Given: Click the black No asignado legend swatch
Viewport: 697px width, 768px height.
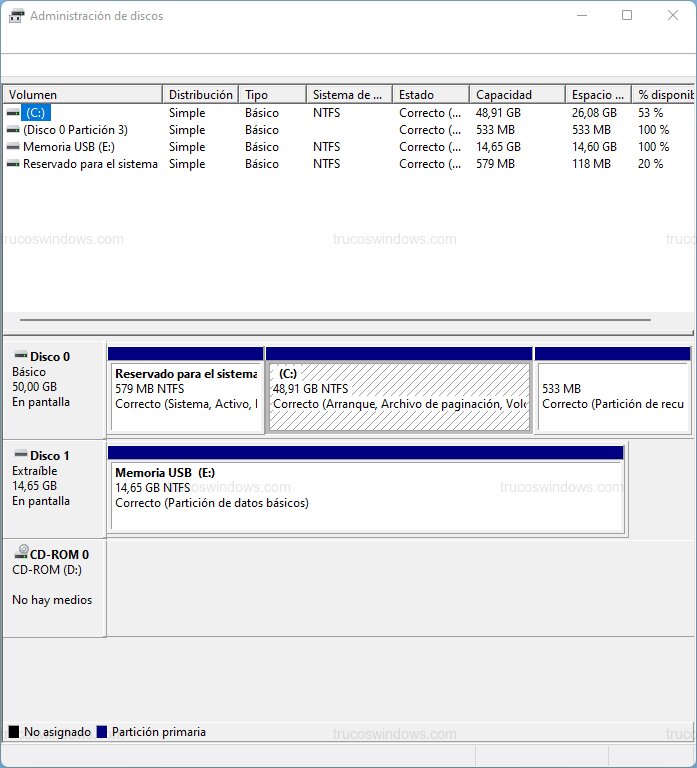Looking at the screenshot, I should [14, 732].
